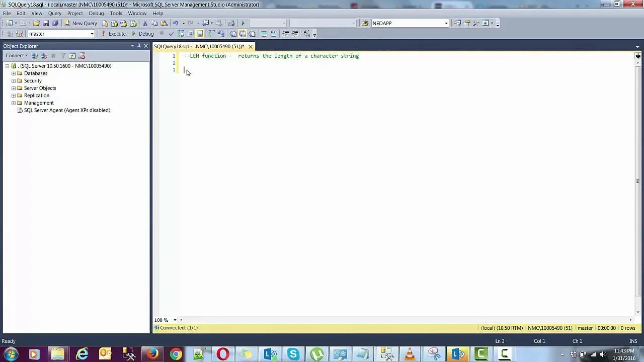
Task: Click the Copy icon in toolbar
Action: 154,23
